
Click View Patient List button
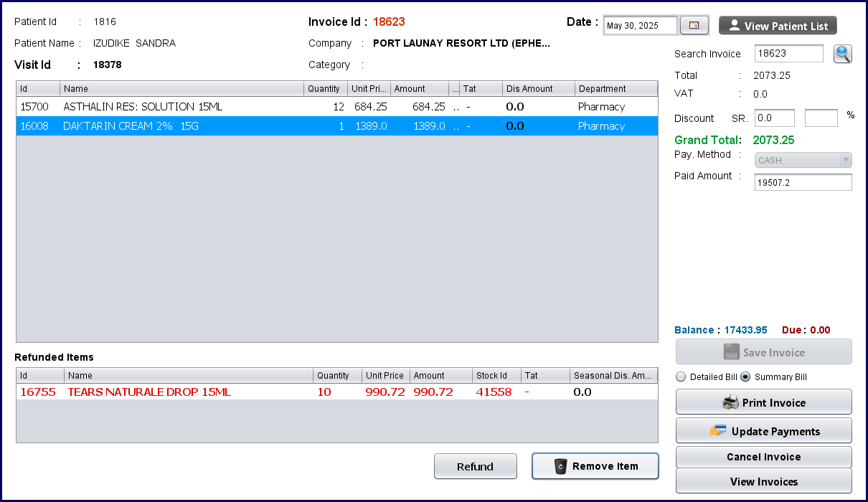coord(778,26)
